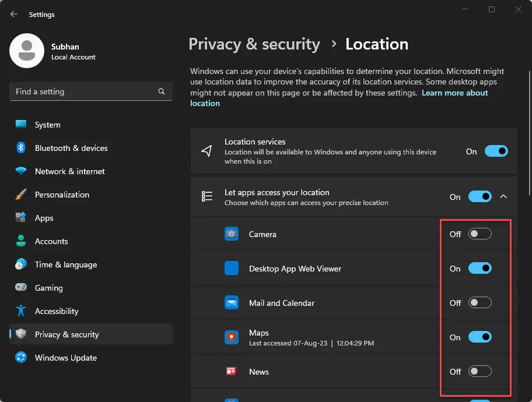This screenshot has width=532, height=402.
Task: Select Apps in sidebar
Action: pos(91,218)
